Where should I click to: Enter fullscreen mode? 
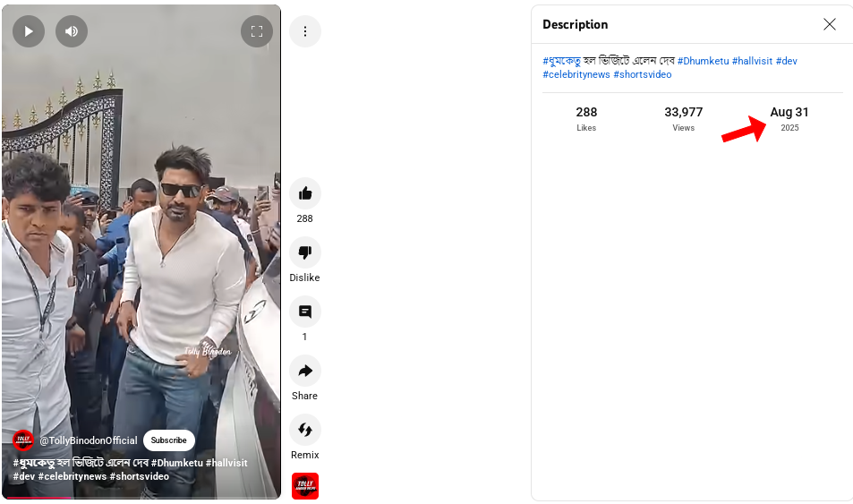tap(257, 31)
